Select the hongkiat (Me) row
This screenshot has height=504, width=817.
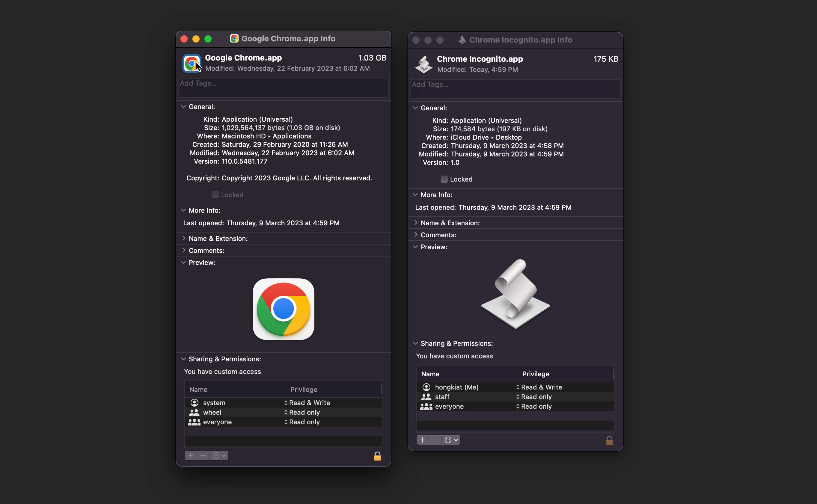pyautogui.click(x=515, y=387)
